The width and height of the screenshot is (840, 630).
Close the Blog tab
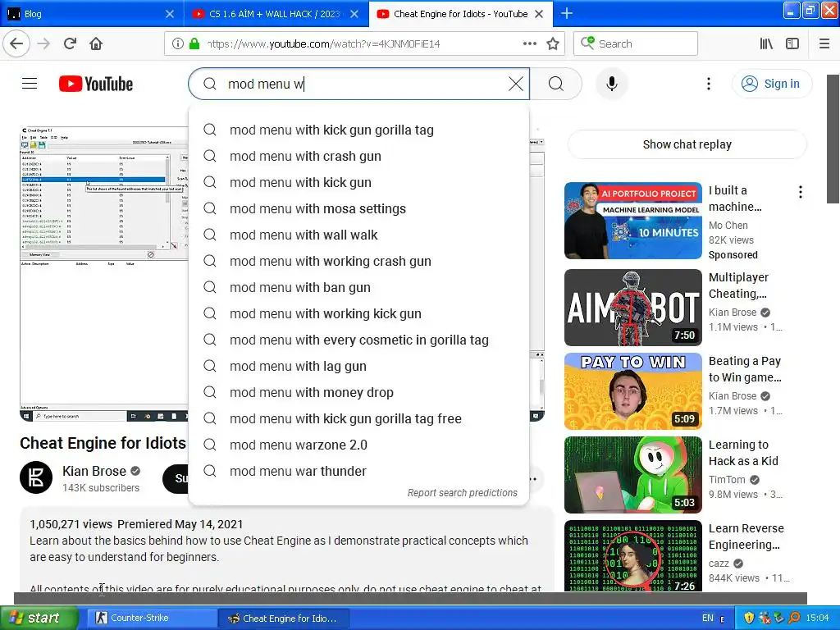pyautogui.click(x=169, y=14)
